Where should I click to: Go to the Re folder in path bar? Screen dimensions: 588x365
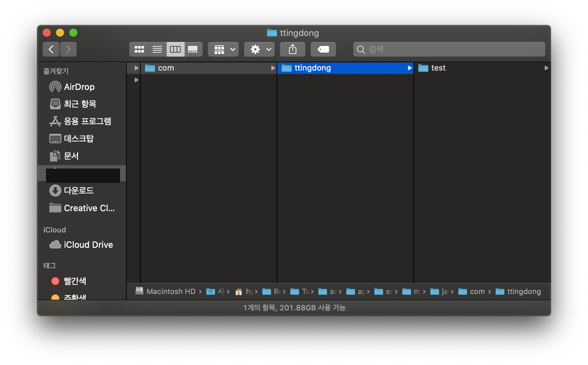(x=271, y=291)
